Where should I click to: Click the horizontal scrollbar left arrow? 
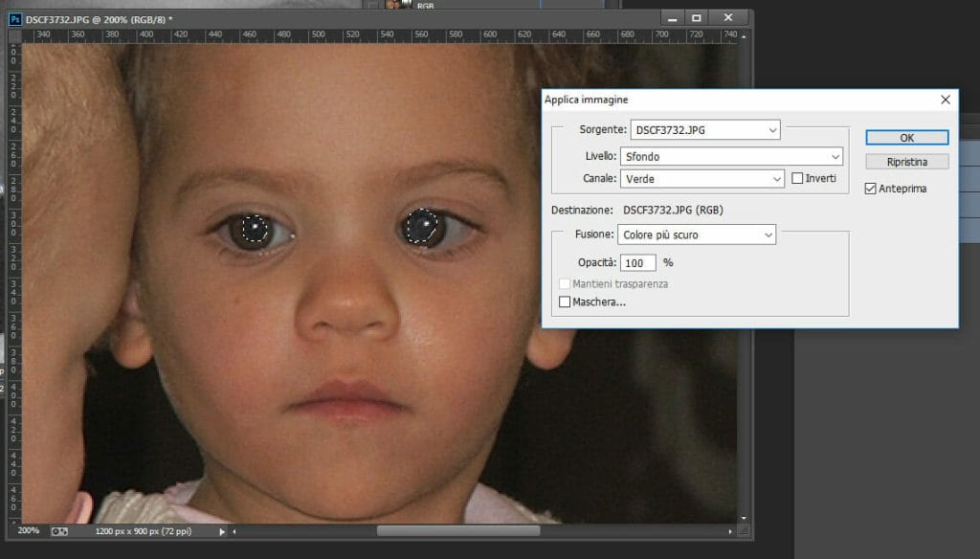point(235,530)
